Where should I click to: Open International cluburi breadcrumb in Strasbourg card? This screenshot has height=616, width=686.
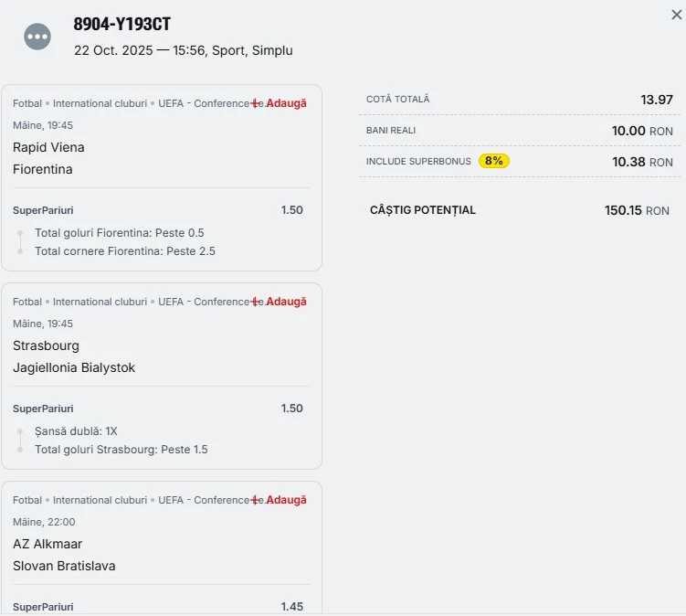point(100,302)
